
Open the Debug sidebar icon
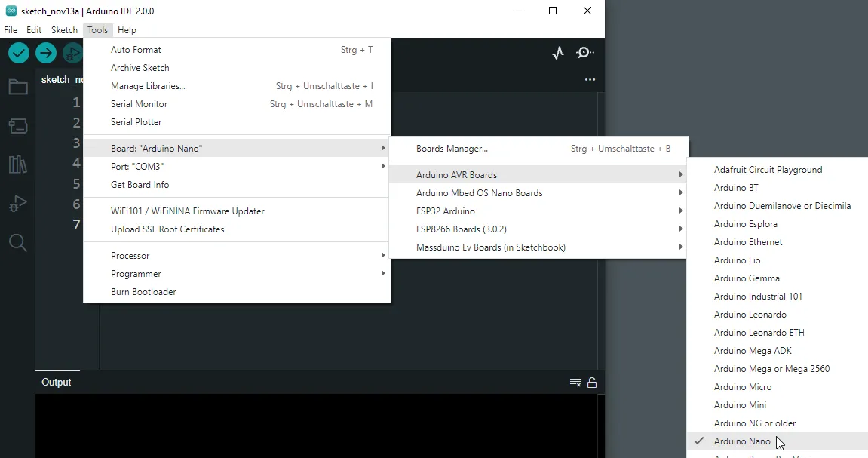[18, 204]
